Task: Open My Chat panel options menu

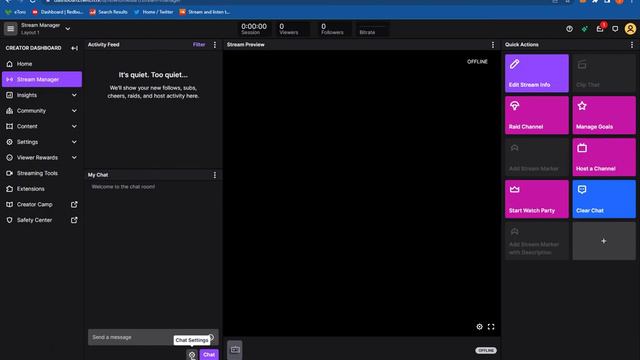Action: 215,175
